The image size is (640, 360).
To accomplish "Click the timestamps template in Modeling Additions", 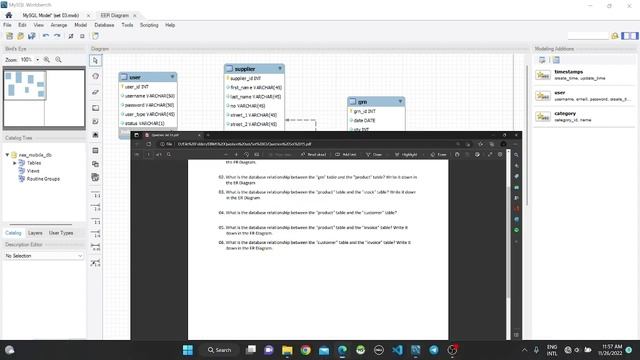I will (584, 75).
